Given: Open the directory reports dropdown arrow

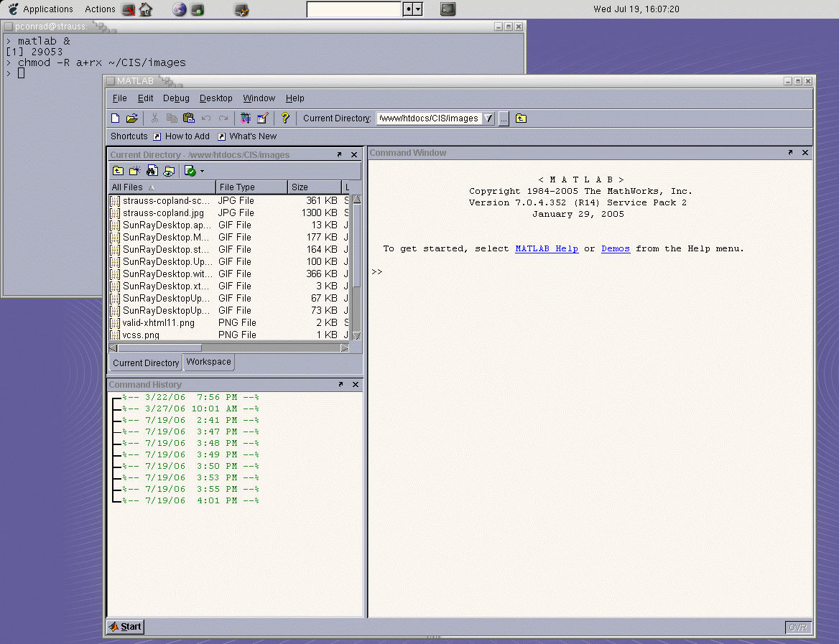Looking at the screenshot, I should click(x=202, y=171).
